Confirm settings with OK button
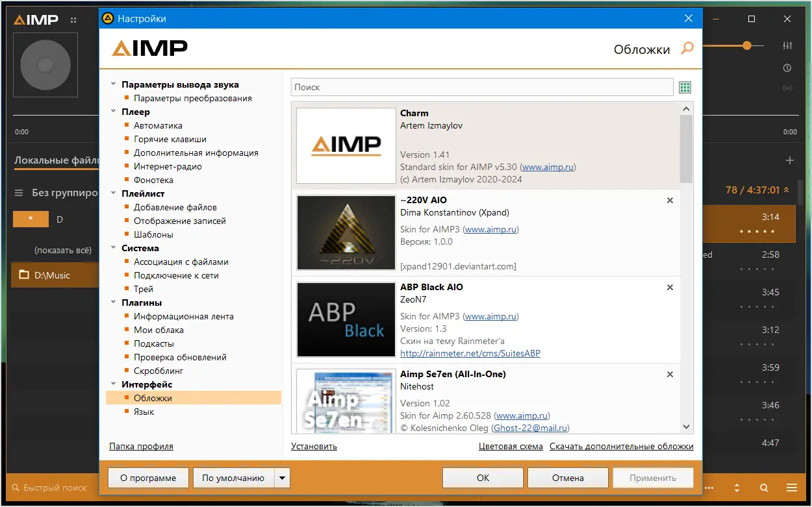The height and width of the screenshot is (507, 812). click(483, 478)
